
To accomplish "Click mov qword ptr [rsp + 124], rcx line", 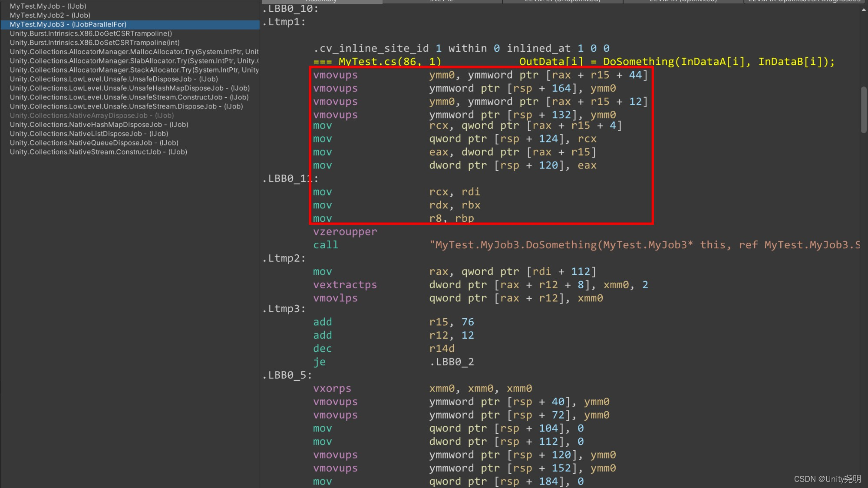I will coord(455,139).
